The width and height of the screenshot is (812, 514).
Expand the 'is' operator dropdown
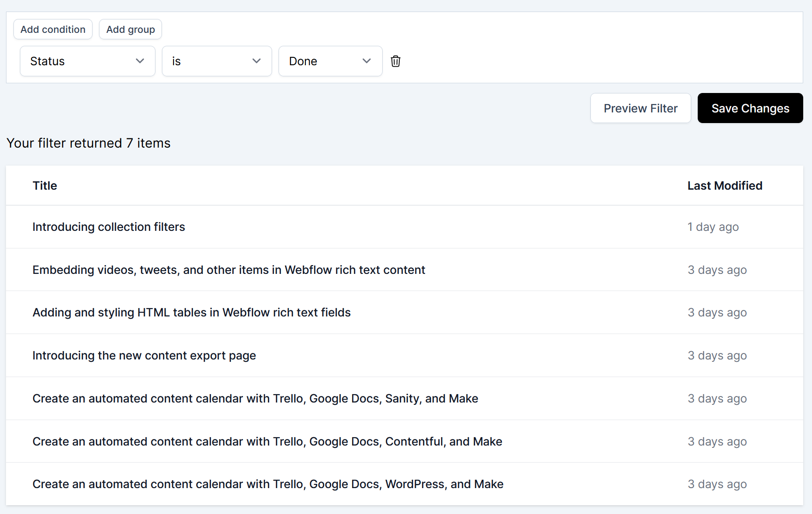click(217, 61)
